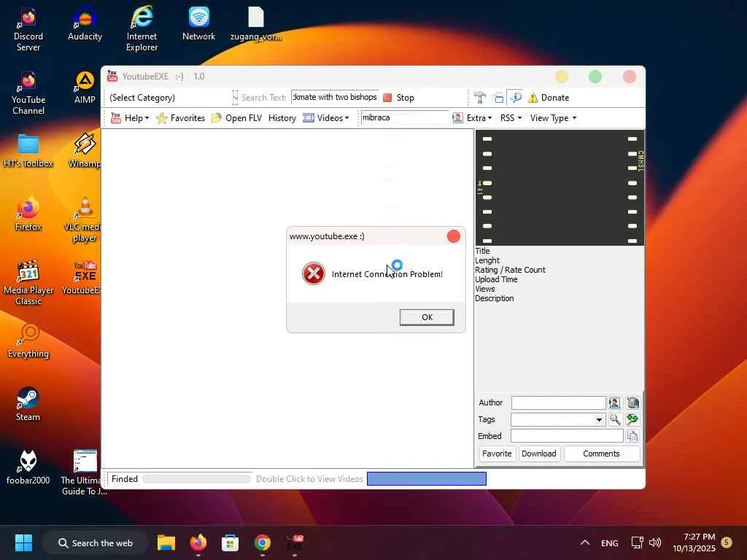Open the Tags combo box dropdown

click(x=598, y=419)
